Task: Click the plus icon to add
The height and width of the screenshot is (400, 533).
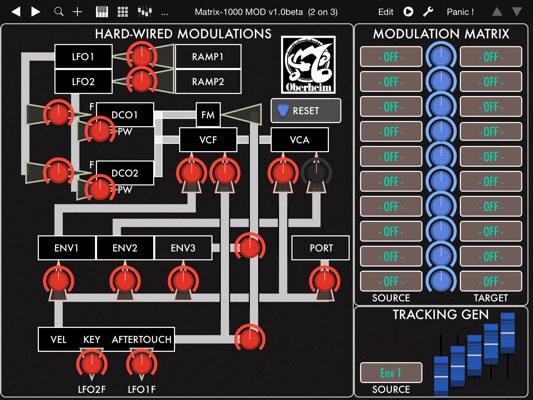Action: (x=78, y=12)
